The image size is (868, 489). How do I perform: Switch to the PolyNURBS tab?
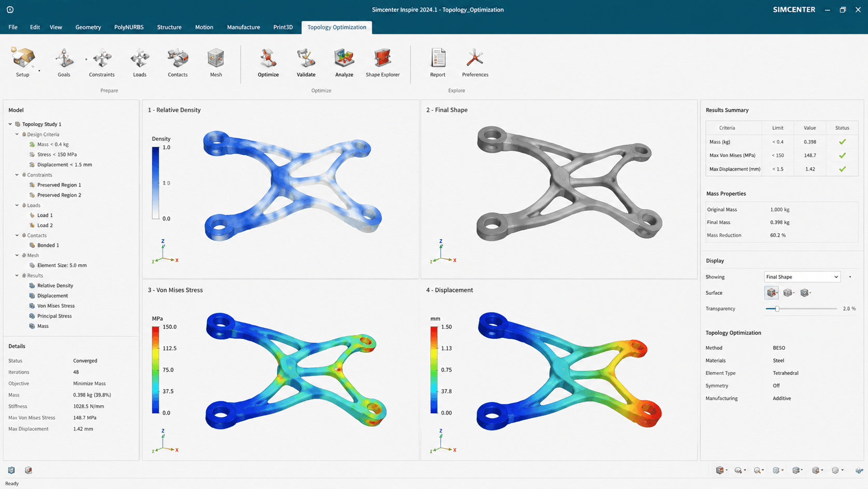click(129, 27)
